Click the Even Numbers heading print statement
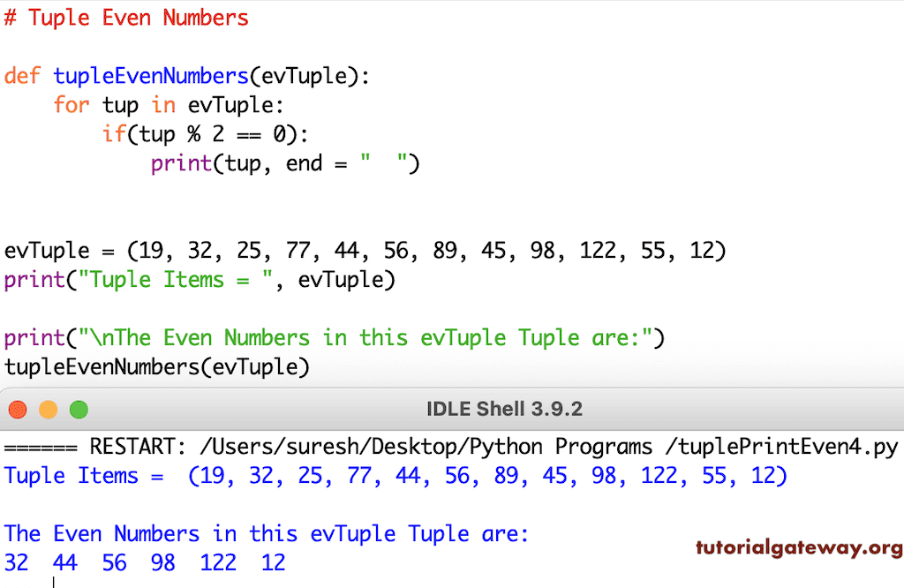This screenshot has height=588, width=904. 335,337
